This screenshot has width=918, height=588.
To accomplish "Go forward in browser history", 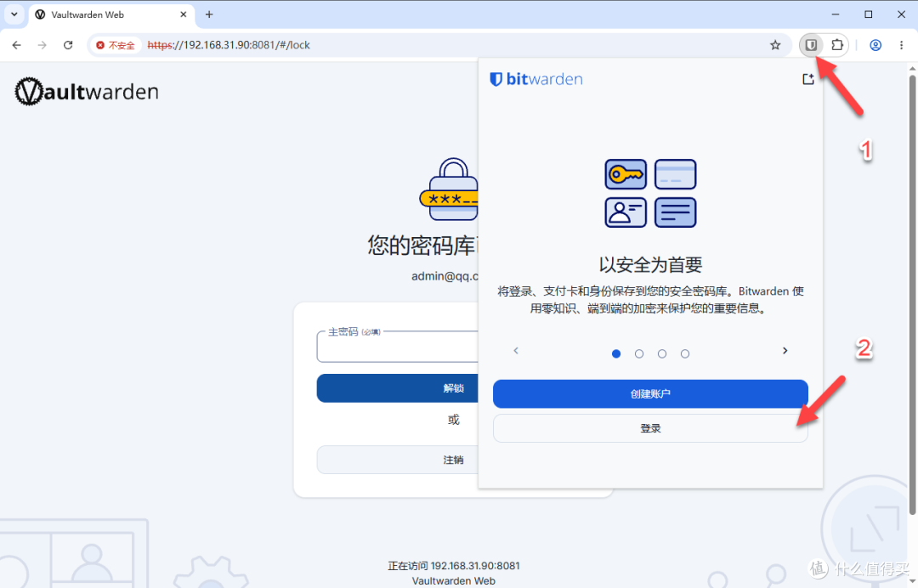I will [x=42, y=45].
